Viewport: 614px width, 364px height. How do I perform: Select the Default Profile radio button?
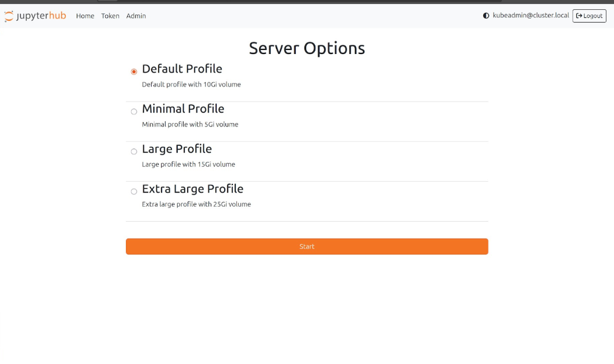tap(134, 71)
